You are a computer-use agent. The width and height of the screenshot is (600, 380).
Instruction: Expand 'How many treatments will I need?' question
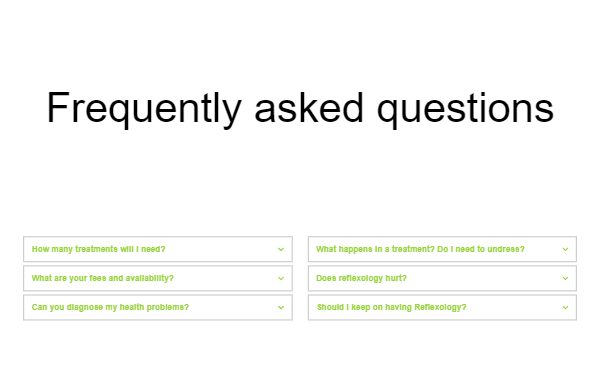click(x=158, y=249)
